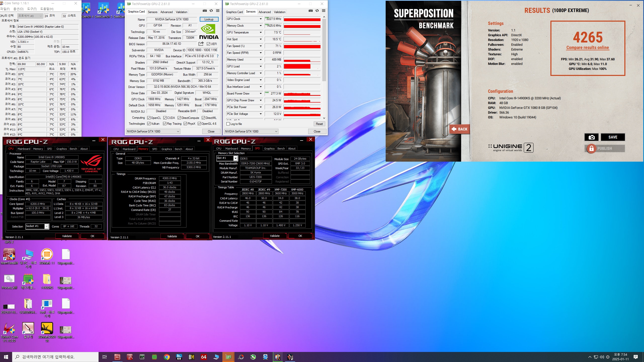
Task: Toggle the PhysX checkbox
Action: [185, 124]
